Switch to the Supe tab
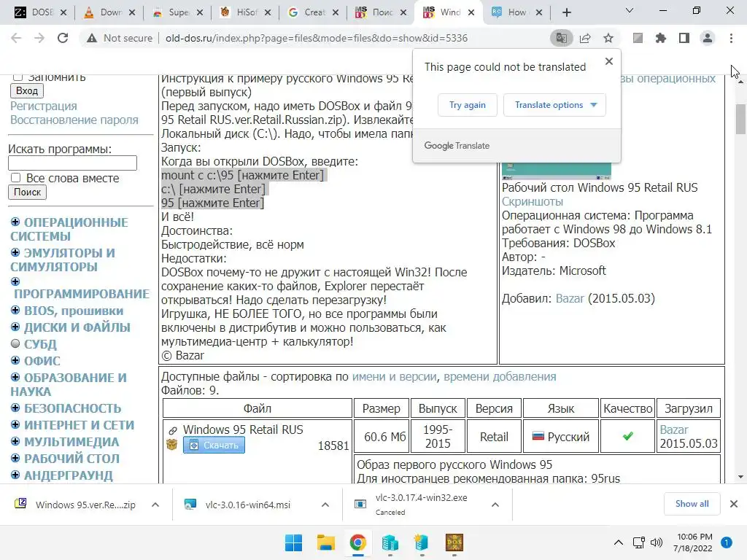Viewport: 747px width, 560px height. pos(177,12)
